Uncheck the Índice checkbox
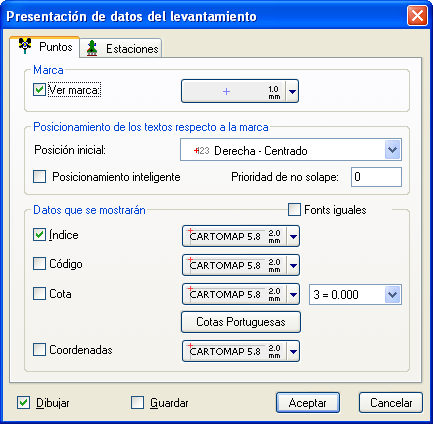This screenshot has height=424, width=433. click(x=39, y=235)
